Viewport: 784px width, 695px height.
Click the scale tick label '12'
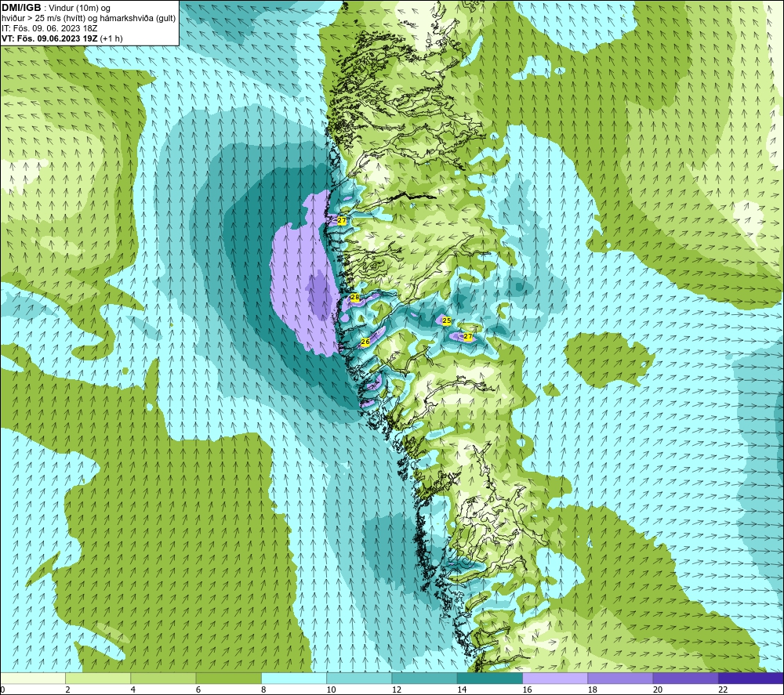pos(397,690)
